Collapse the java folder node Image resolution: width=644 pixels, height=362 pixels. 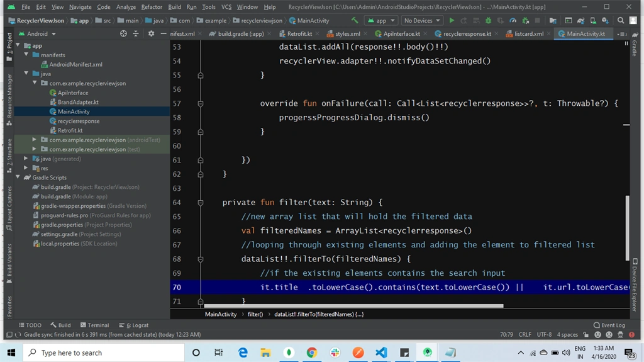[x=26, y=74]
